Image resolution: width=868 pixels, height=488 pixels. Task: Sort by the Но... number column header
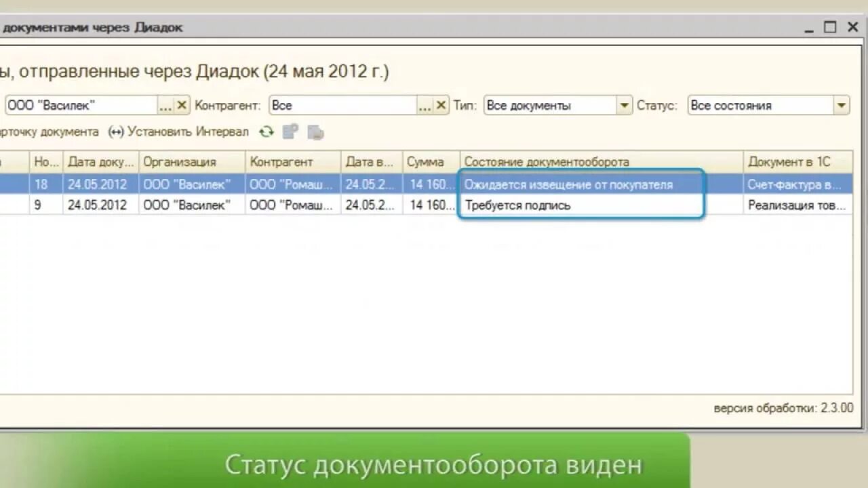coord(46,162)
